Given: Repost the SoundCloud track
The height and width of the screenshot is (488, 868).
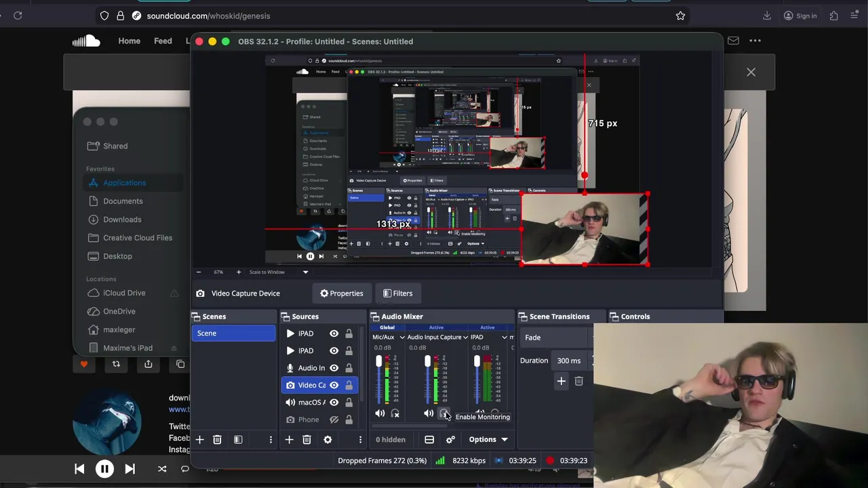Looking at the screenshot, I should 116,364.
